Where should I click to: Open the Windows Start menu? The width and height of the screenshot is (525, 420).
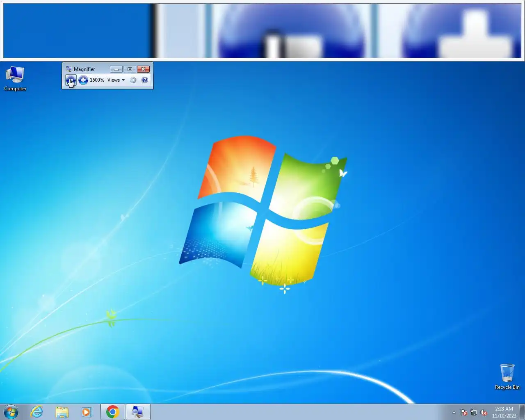coord(11,412)
